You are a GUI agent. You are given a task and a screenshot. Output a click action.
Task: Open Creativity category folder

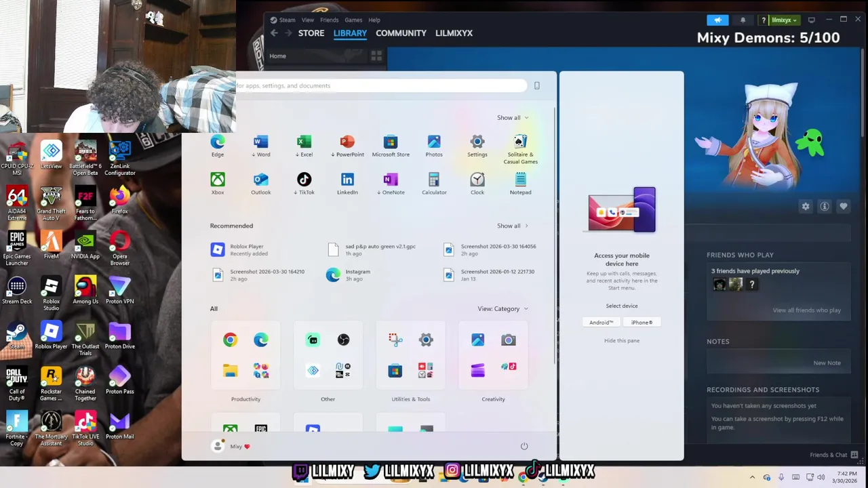point(493,355)
